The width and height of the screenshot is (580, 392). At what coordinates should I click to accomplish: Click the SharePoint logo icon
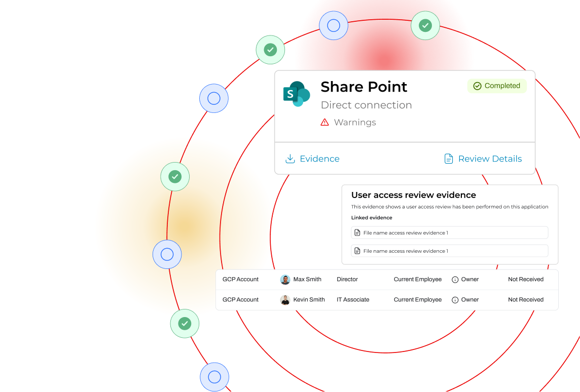pyautogui.click(x=296, y=94)
